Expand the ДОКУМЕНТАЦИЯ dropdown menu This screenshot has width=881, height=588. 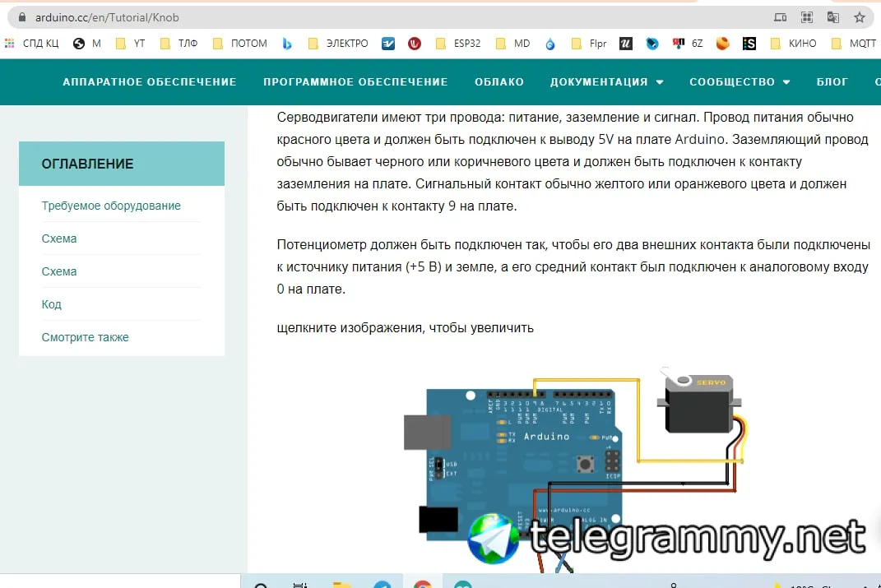click(x=607, y=82)
